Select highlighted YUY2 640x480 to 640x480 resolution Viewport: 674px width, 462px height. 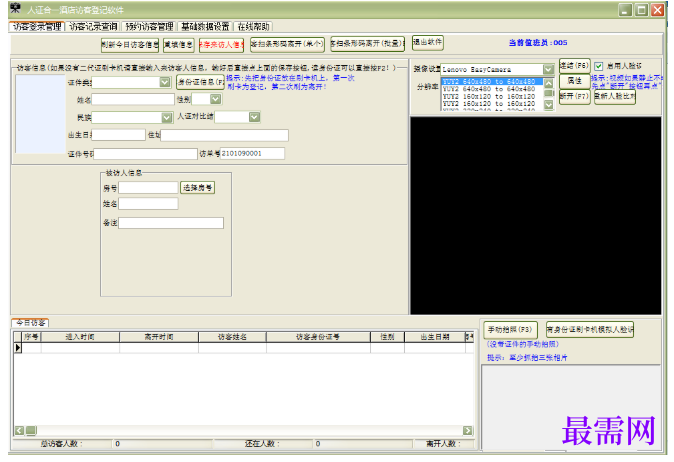pyautogui.click(x=492, y=81)
